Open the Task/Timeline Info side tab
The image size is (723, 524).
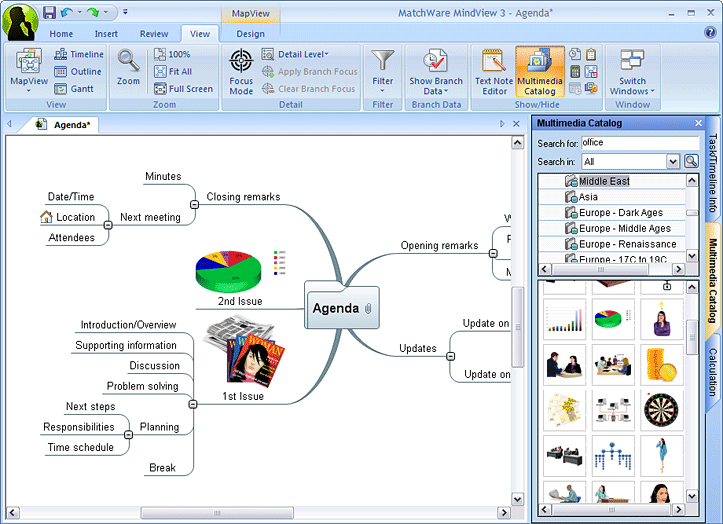tap(712, 172)
